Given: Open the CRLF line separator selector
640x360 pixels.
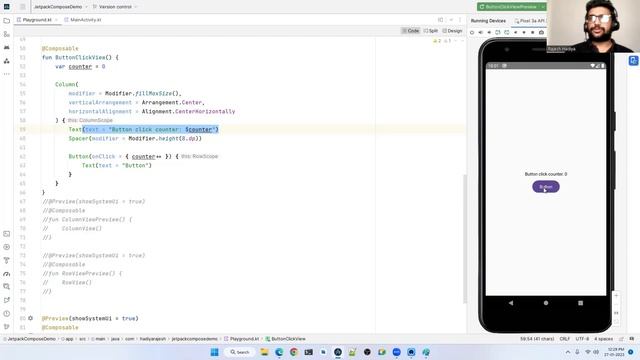Looking at the screenshot, I should tap(565, 339).
